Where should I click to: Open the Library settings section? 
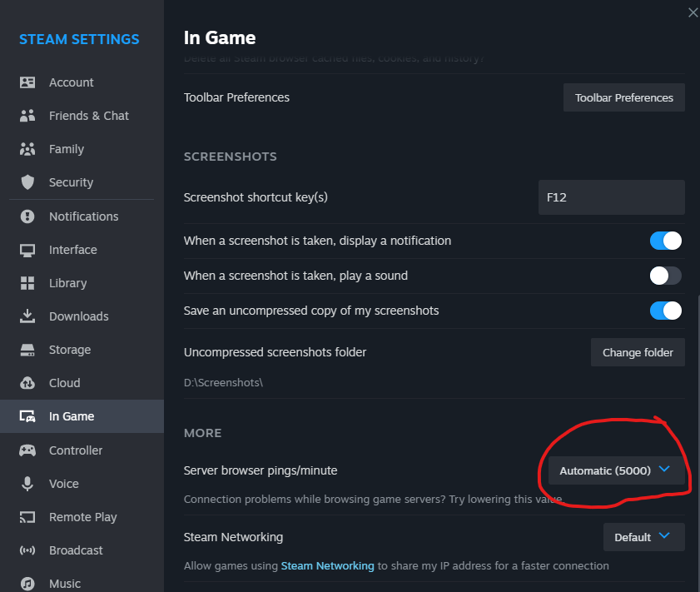82,283
